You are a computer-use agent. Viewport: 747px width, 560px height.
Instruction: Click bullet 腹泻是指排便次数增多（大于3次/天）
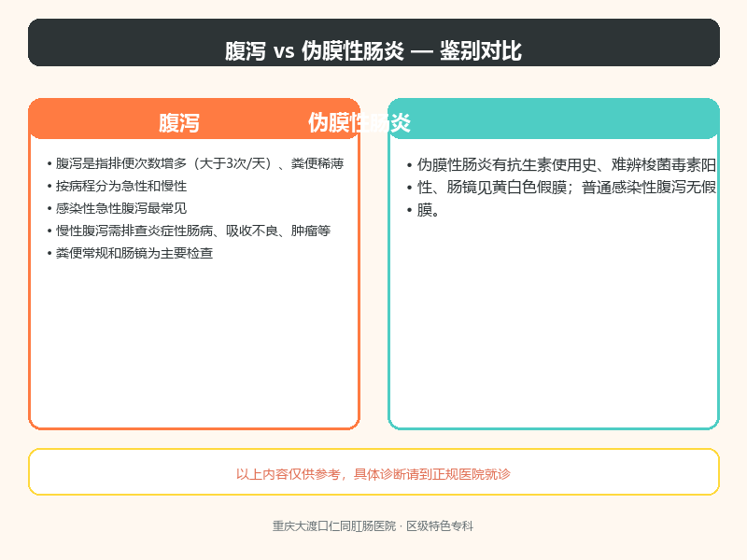pos(195,163)
